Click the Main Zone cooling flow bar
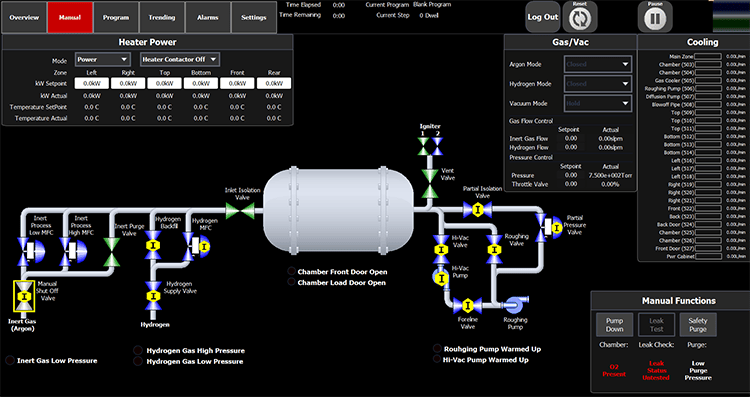Screen dimensions: 750x397 708,56
